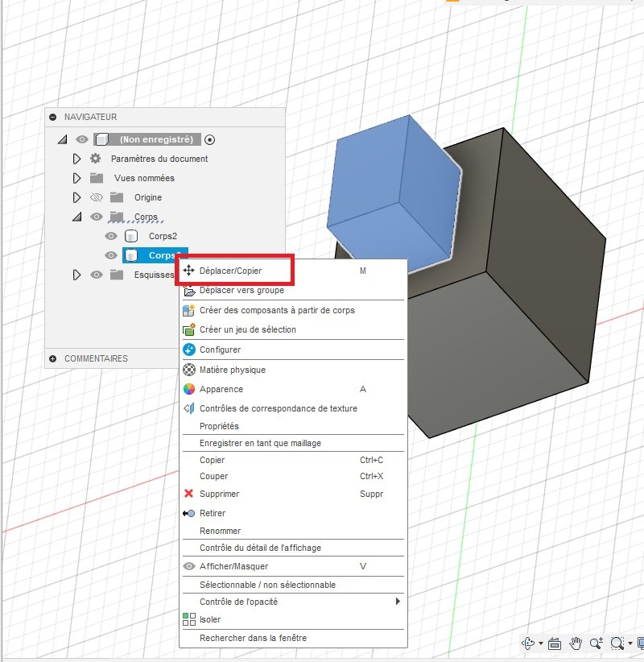
Task: Click the Vues nommées folder icon
Action: (x=97, y=178)
